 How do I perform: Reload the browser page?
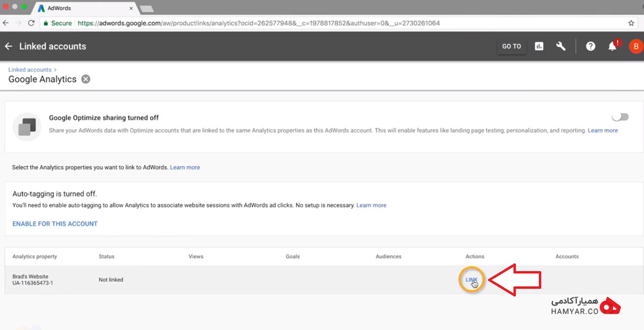tap(31, 23)
